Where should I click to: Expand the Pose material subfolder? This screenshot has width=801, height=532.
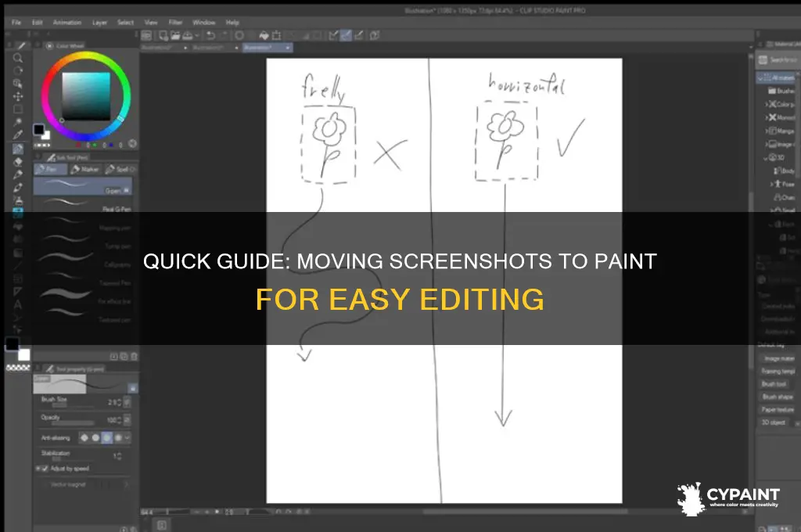772,184
